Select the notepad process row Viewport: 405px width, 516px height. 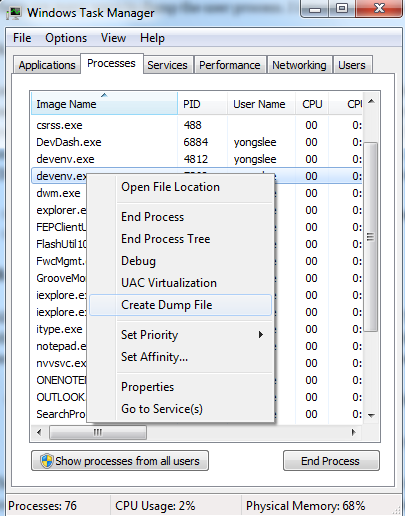[59, 346]
